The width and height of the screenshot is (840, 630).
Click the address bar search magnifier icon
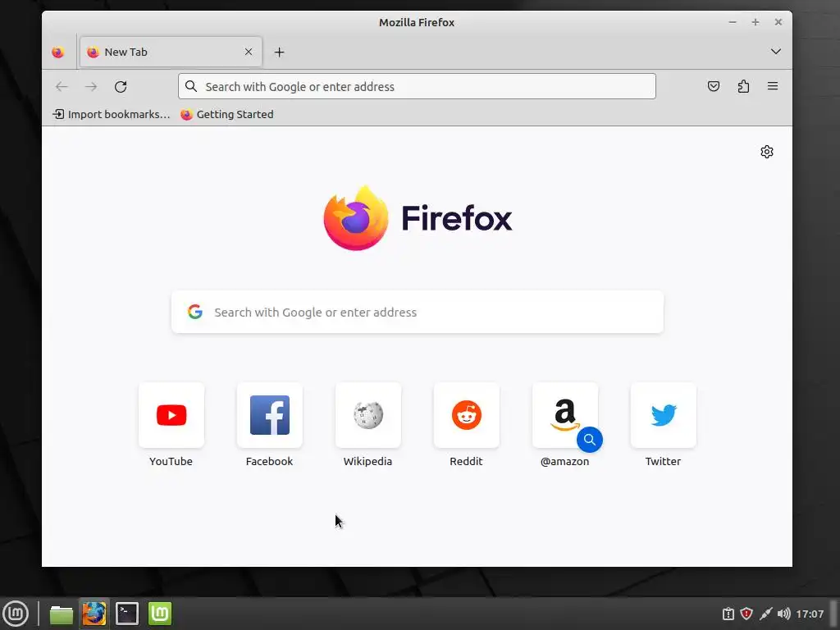[190, 86]
